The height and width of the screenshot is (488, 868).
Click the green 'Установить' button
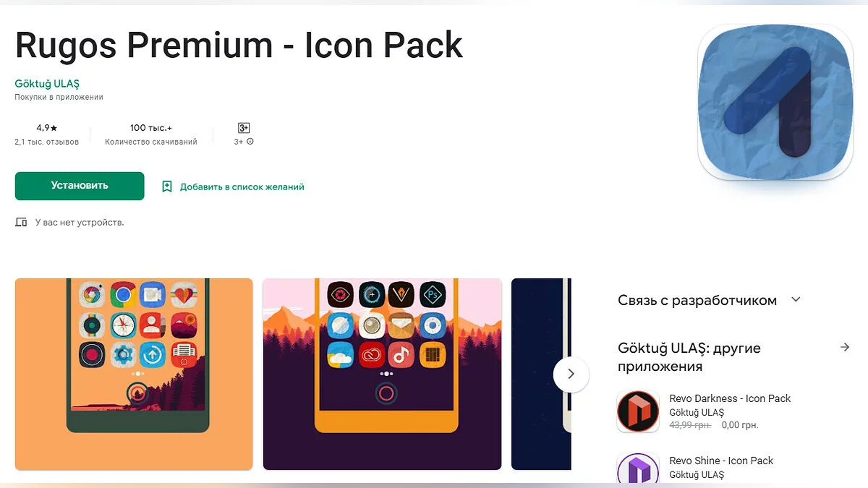[x=80, y=186]
